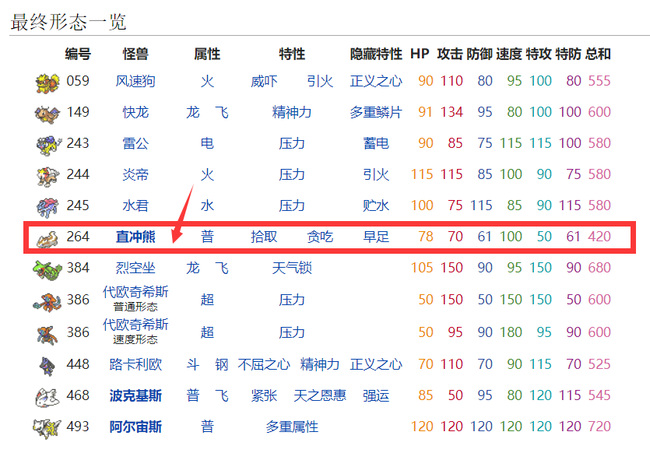
Task: Open the 蓄电 hidden ability link
Action: tap(376, 143)
